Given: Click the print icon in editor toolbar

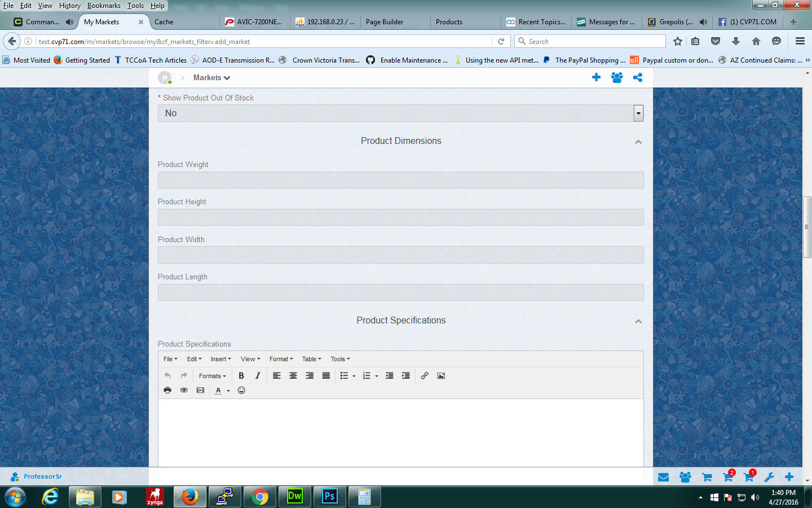Looking at the screenshot, I should [x=167, y=391].
